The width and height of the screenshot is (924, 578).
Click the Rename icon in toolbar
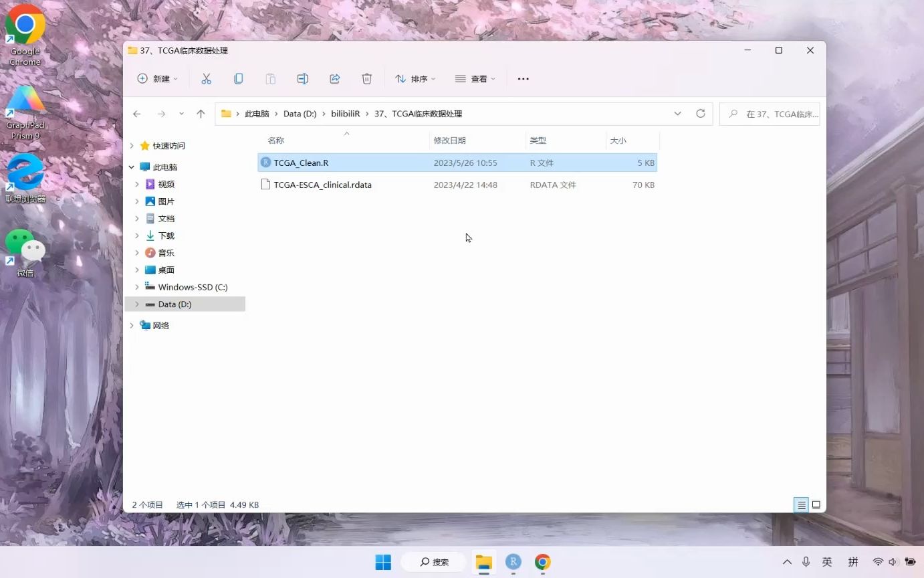tap(302, 79)
